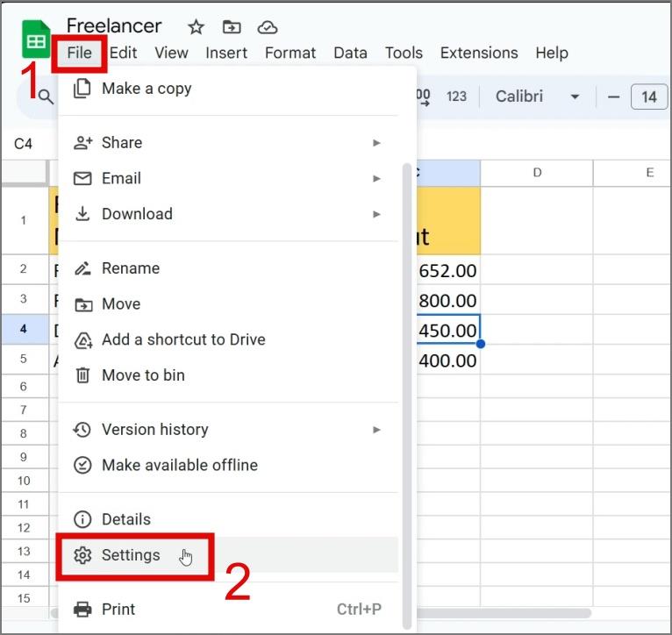Open the View menu

[171, 54]
